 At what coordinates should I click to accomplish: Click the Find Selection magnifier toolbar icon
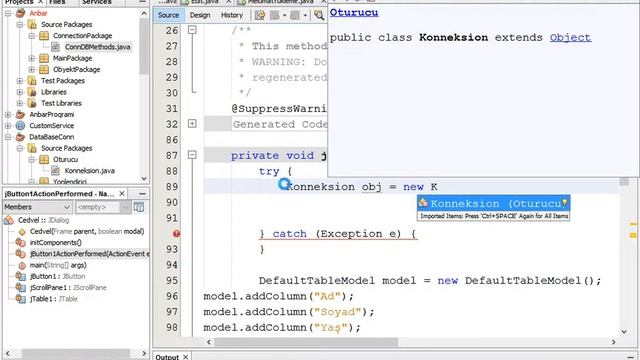(x=319, y=15)
